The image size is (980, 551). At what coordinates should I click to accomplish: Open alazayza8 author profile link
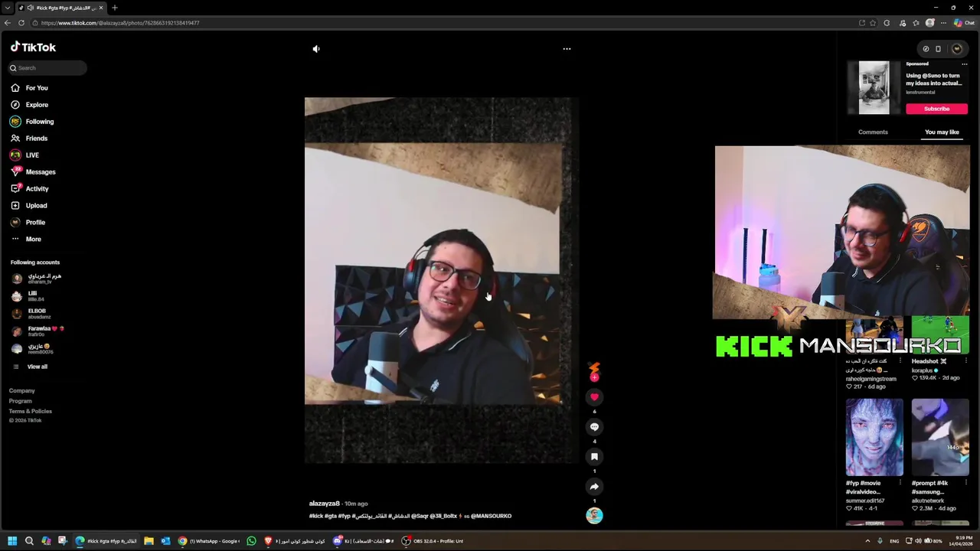(324, 504)
